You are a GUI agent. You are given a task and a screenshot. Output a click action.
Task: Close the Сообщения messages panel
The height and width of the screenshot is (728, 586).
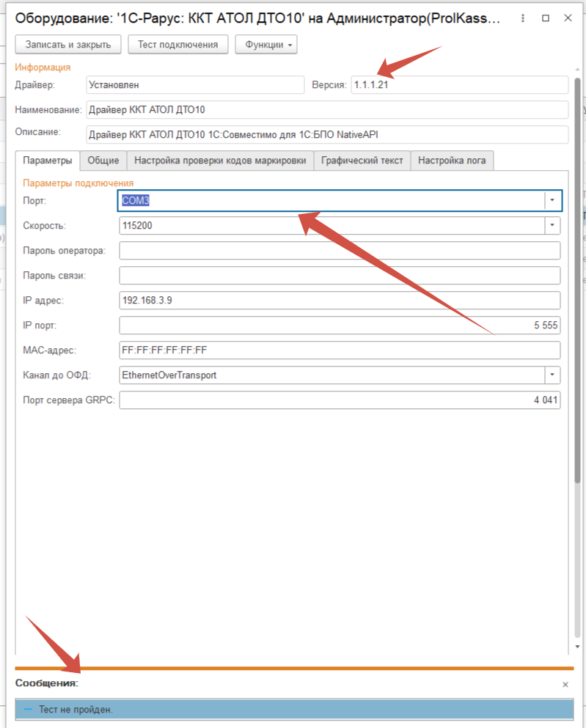(x=565, y=684)
